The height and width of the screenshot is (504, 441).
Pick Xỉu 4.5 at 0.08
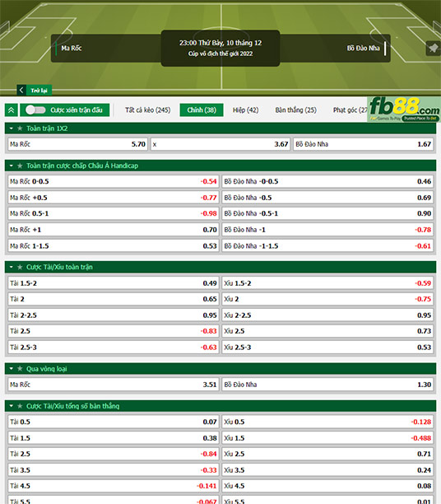click(x=327, y=486)
